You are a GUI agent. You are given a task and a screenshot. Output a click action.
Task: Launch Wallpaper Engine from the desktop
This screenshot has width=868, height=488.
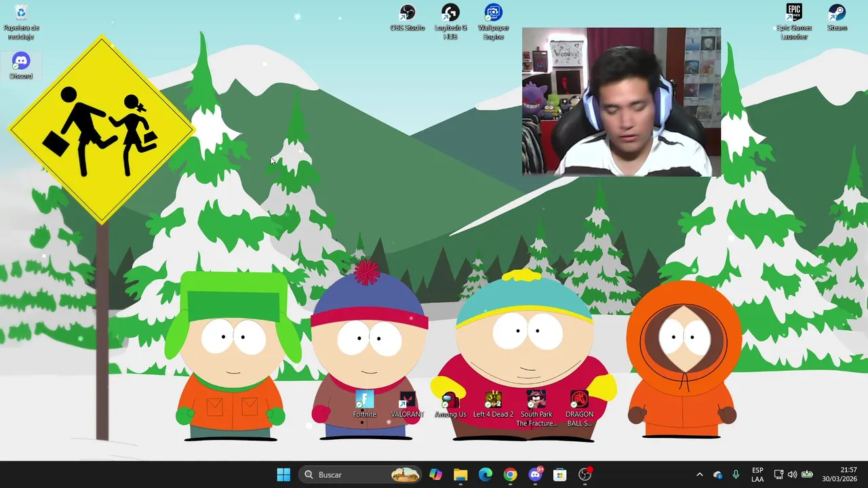[493, 22]
